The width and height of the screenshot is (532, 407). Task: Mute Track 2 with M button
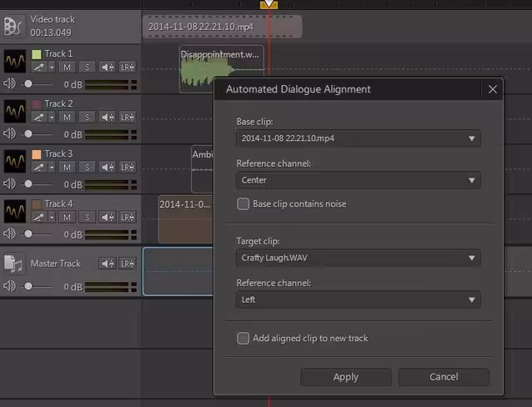pyautogui.click(x=67, y=117)
